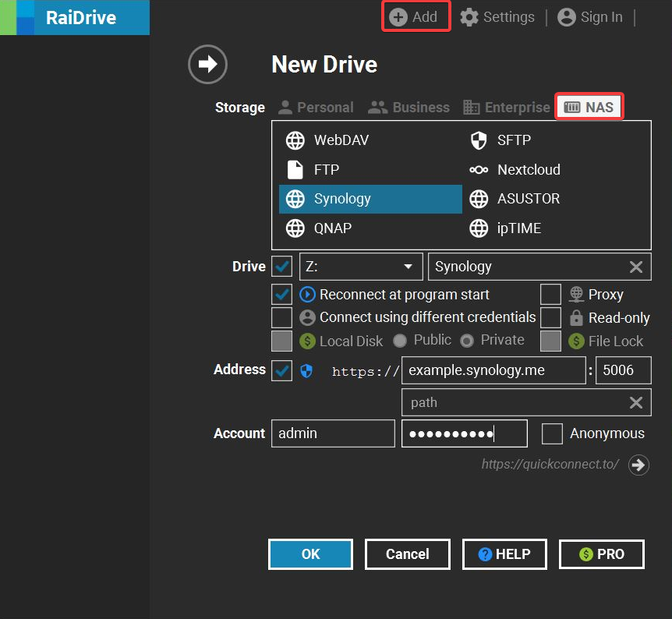Viewport: 672px width, 619px height.
Task: Select the WebDAV protocol icon
Action: coord(295,140)
